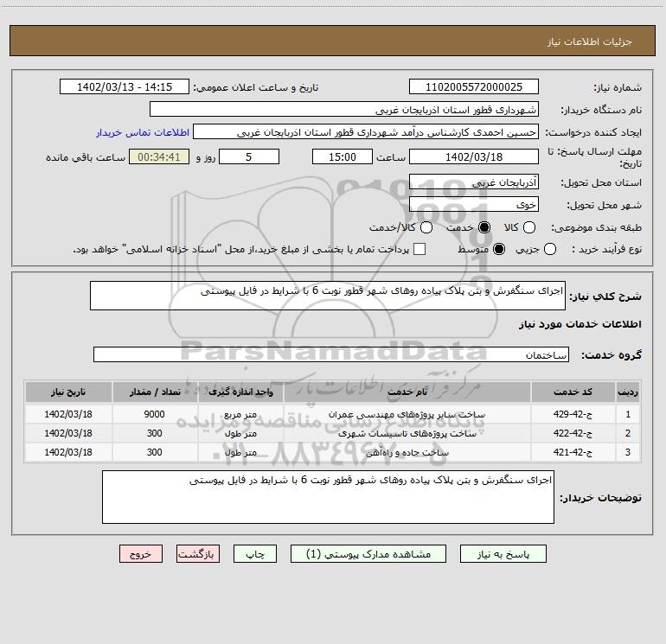Click the گروه خدمت field ساختمان
This screenshot has width=666, height=644.
(x=331, y=355)
